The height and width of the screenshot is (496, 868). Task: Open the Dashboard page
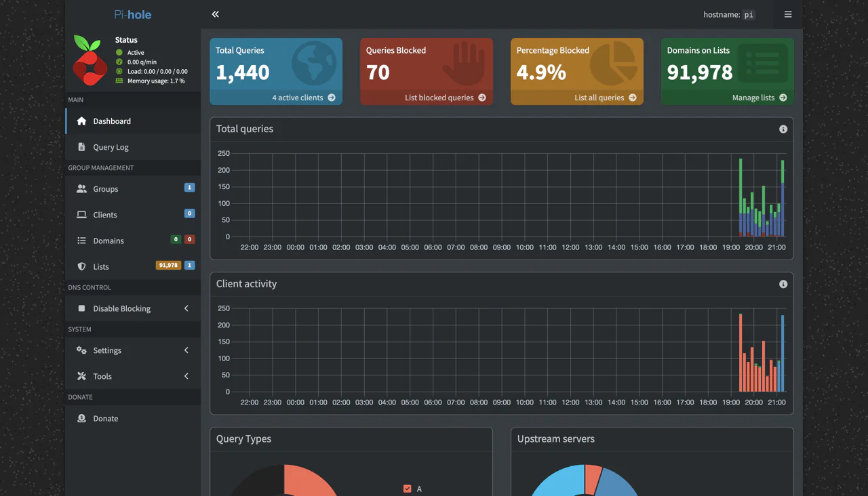[x=133, y=121]
